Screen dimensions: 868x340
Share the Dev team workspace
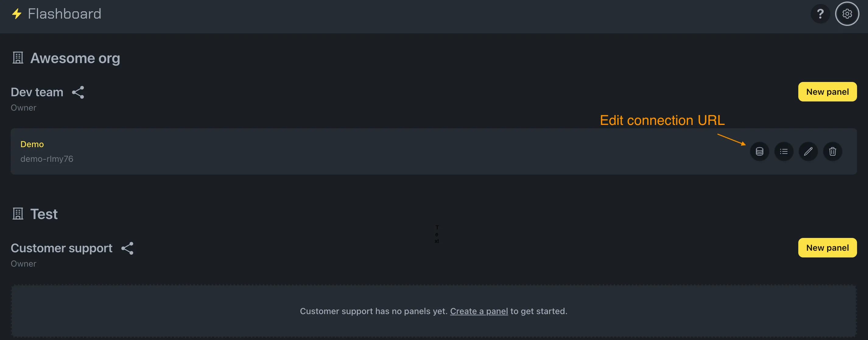(x=78, y=92)
